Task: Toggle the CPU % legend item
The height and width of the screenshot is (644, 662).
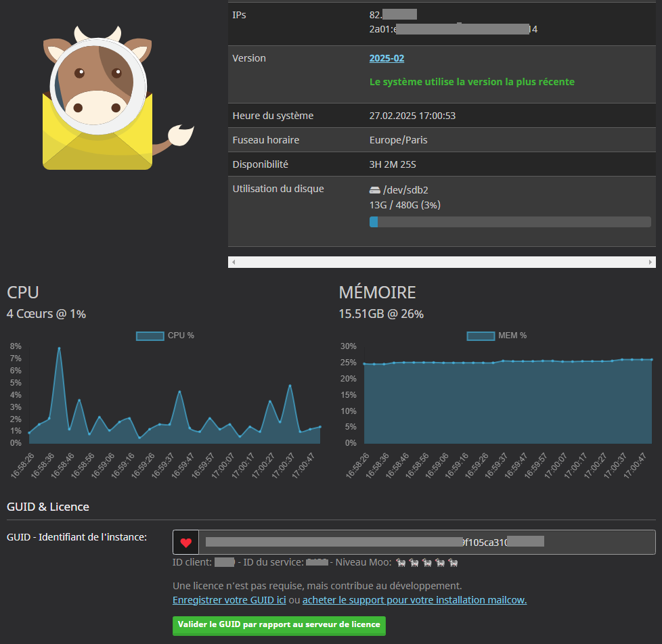Action: click(165, 336)
